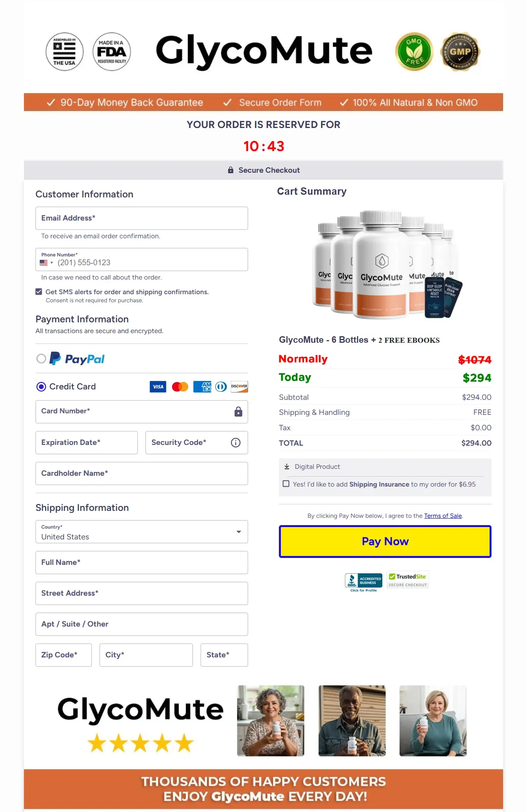This screenshot has width=527, height=812.
Task: Click the FDA Registered Facility badge
Action: click(x=111, y=52)
